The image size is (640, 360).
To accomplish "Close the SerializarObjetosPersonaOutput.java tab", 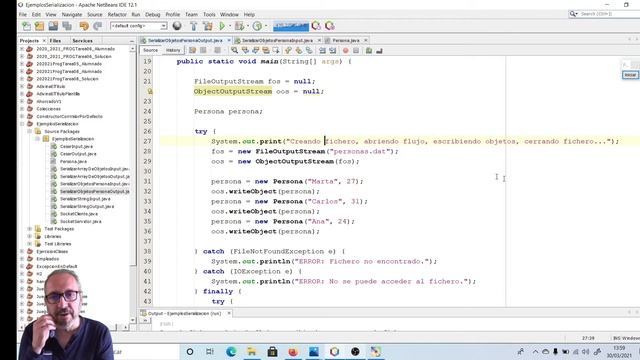I will [229, 40].
